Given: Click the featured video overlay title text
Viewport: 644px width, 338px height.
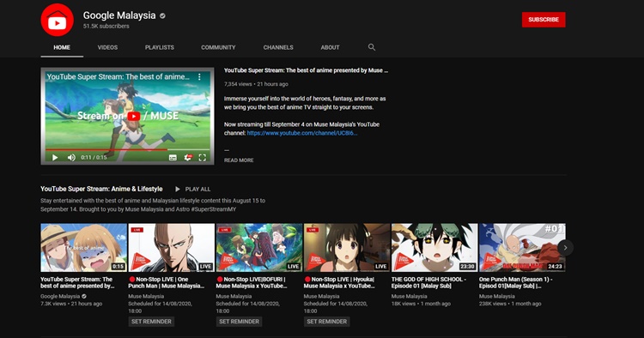Looking at the screenshot, I should pos(118,76).
